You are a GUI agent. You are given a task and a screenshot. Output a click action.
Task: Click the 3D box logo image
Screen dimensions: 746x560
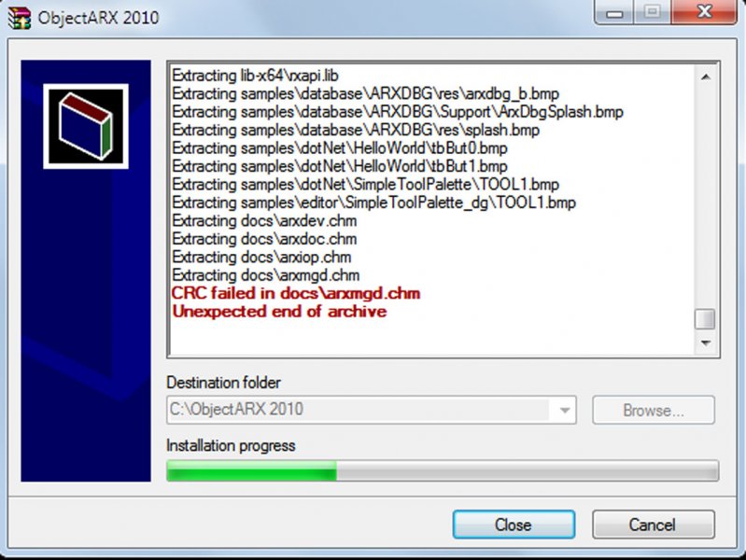86,126
